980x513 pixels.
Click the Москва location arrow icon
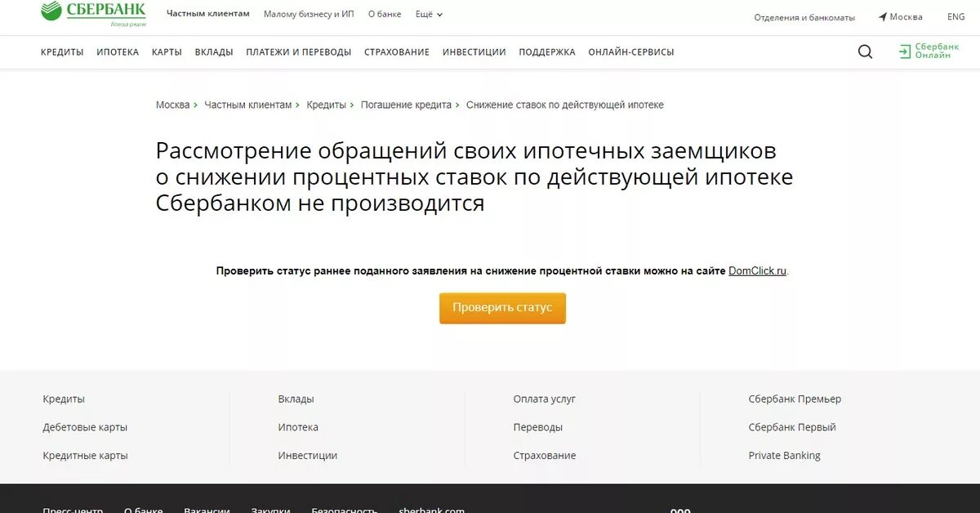883,17
